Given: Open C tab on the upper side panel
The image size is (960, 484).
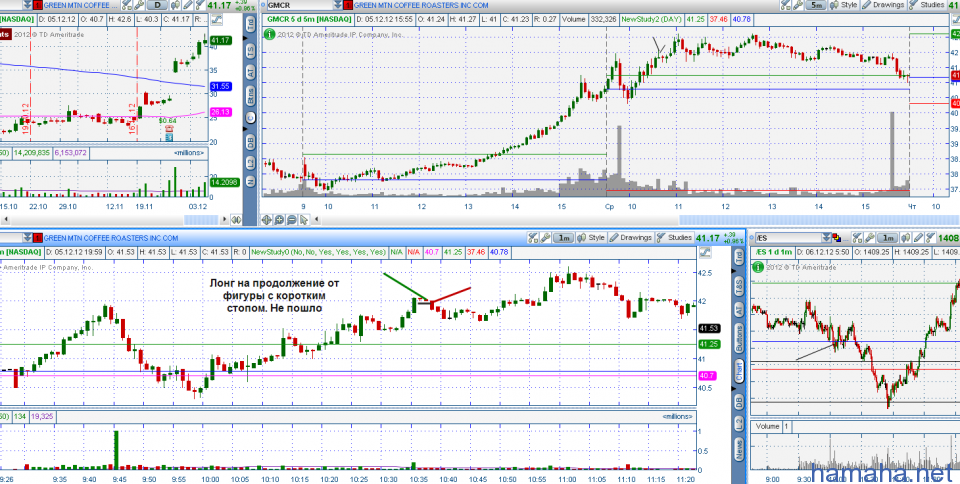Looking at the screenshot, I should tap(251, 117).
